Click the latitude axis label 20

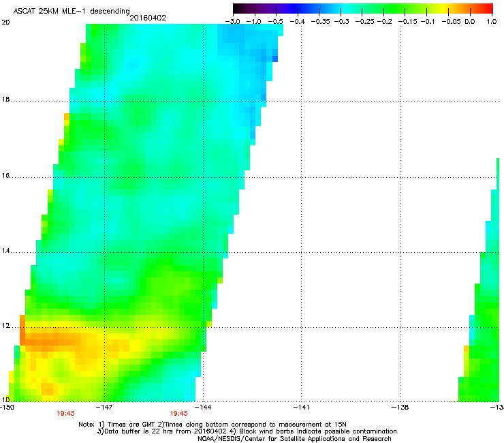[x=5, y=22]
